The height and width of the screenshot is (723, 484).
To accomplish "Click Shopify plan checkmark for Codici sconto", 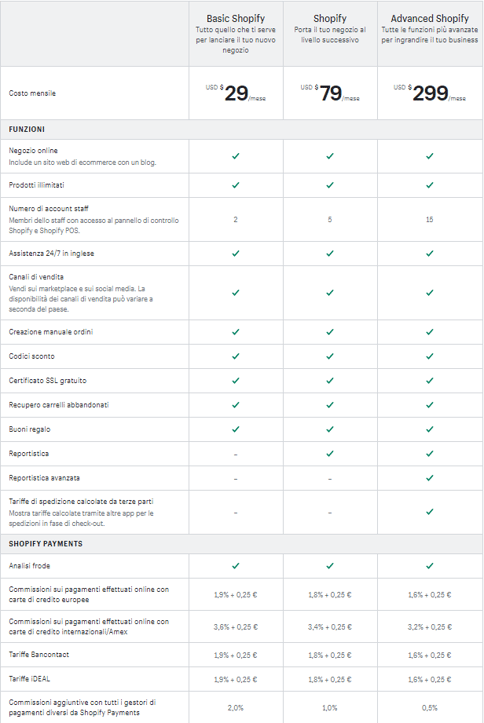I will tap(330, 356).
